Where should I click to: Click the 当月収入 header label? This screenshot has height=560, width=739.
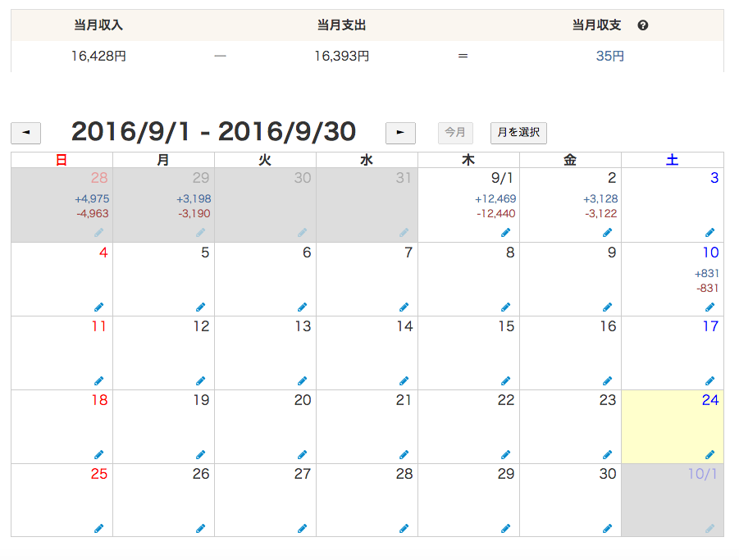tap(98, 25)
